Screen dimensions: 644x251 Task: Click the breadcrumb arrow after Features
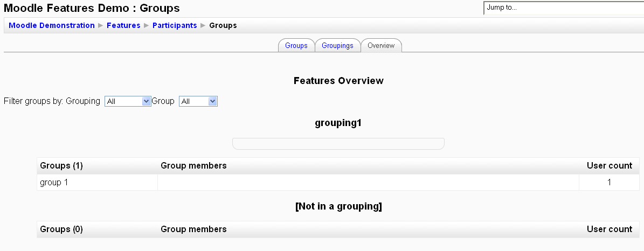click(x=147, y=25)
